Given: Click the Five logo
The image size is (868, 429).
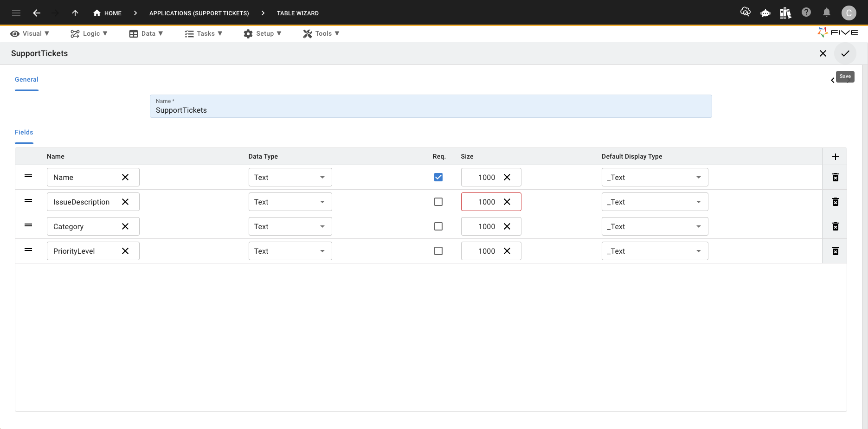Looking at the screenshot, I should (x=838, y=32).
